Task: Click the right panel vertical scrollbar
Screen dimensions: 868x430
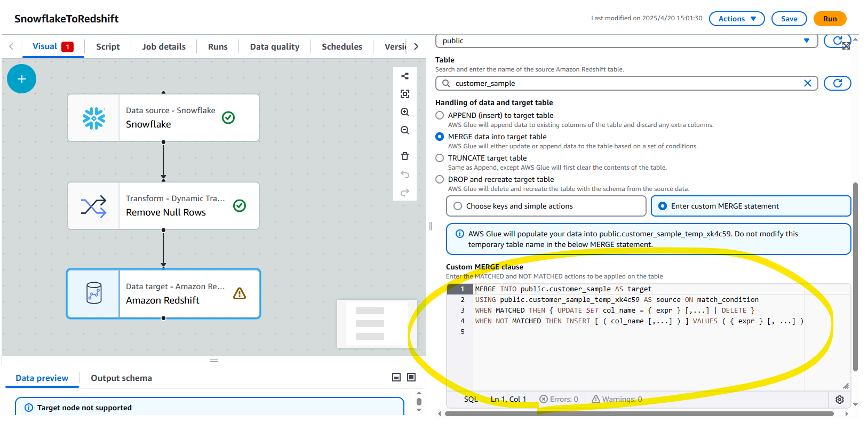Action: tap(855, 276)
